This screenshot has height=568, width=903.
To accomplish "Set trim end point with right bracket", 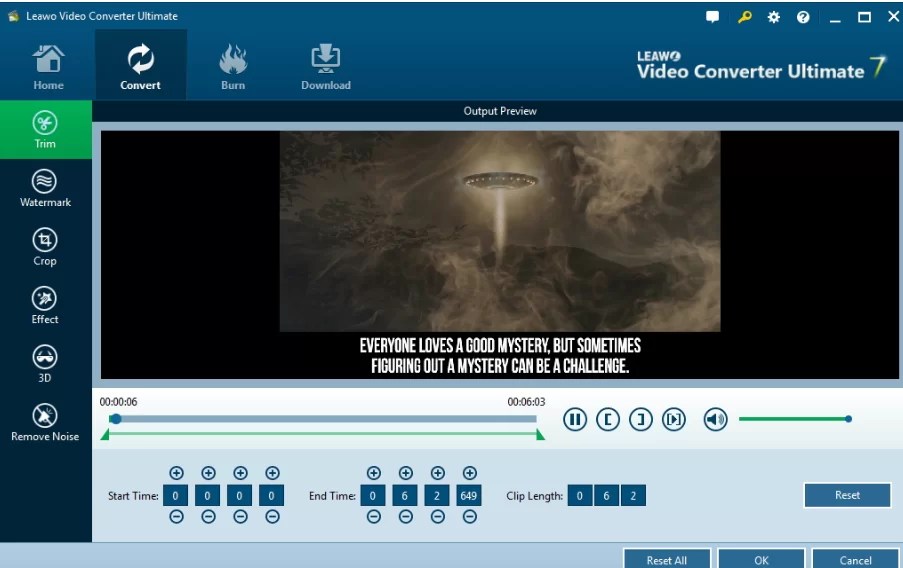I will pyautogui.click(x=640, y=419).
